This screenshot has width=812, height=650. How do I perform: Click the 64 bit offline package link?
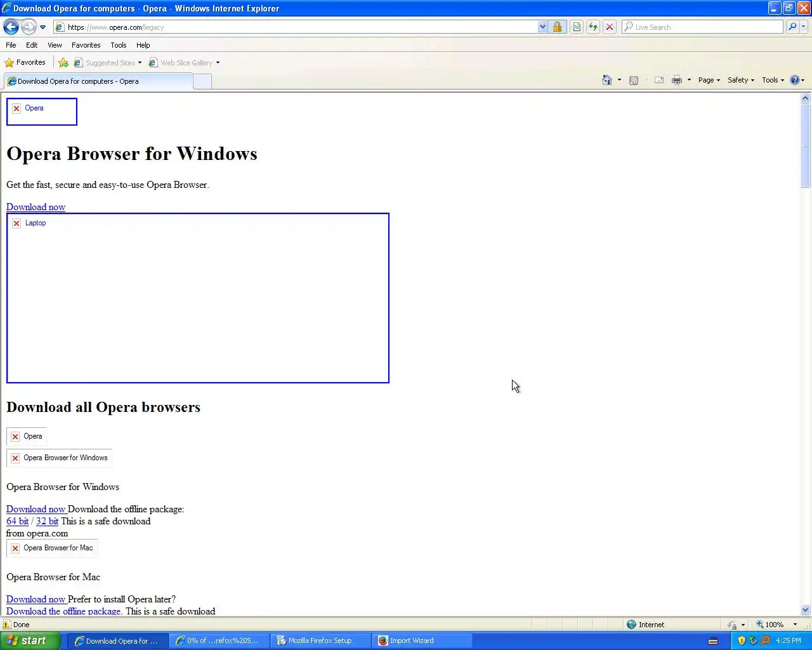coord(17,521)
